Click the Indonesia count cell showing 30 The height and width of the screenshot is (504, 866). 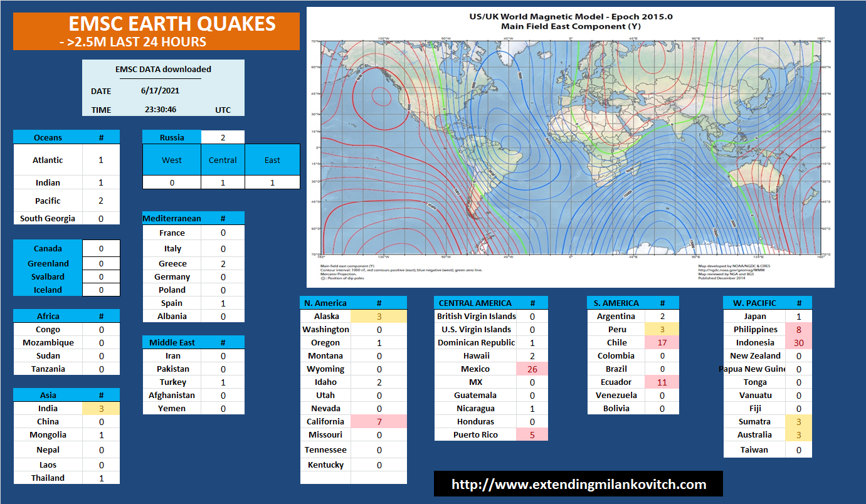point(799,342)
